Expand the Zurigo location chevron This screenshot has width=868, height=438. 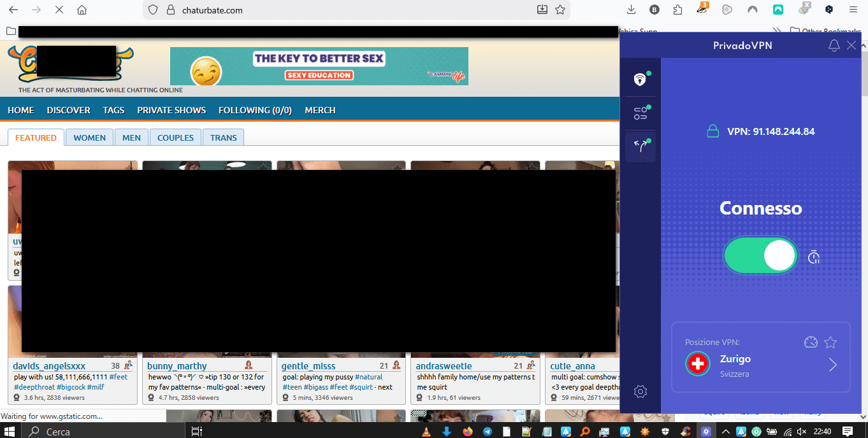pyautogui.click(x=833, y=365)
